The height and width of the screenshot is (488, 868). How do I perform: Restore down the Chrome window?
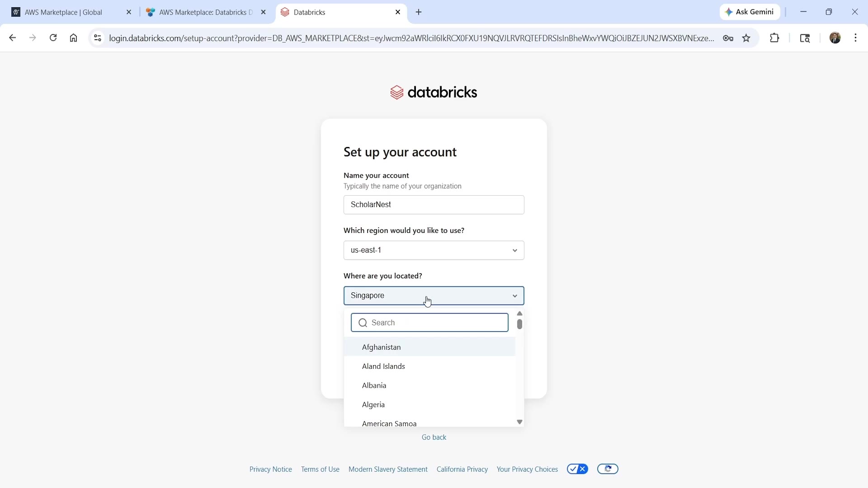(829, 12)
